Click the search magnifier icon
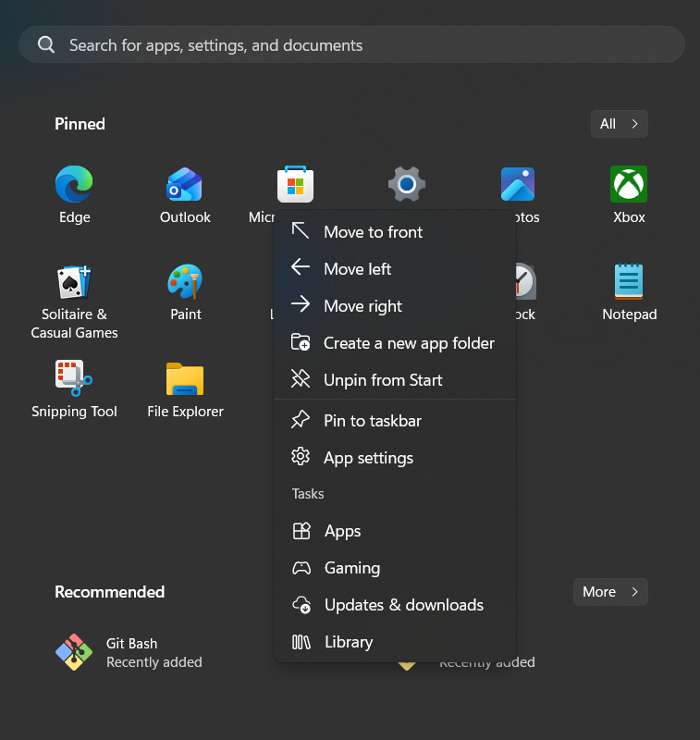 click(46, 44)
